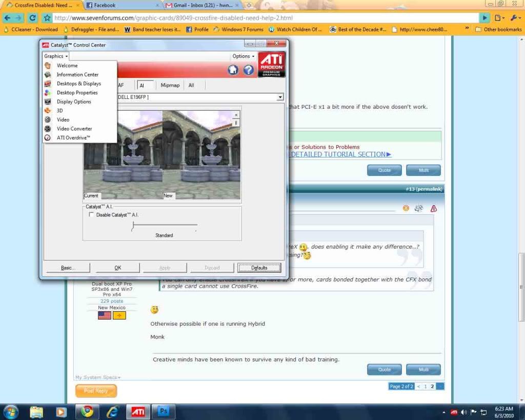Show hidden bookmarks overflow chevron

pyautogui.click(x=467, y=29)
